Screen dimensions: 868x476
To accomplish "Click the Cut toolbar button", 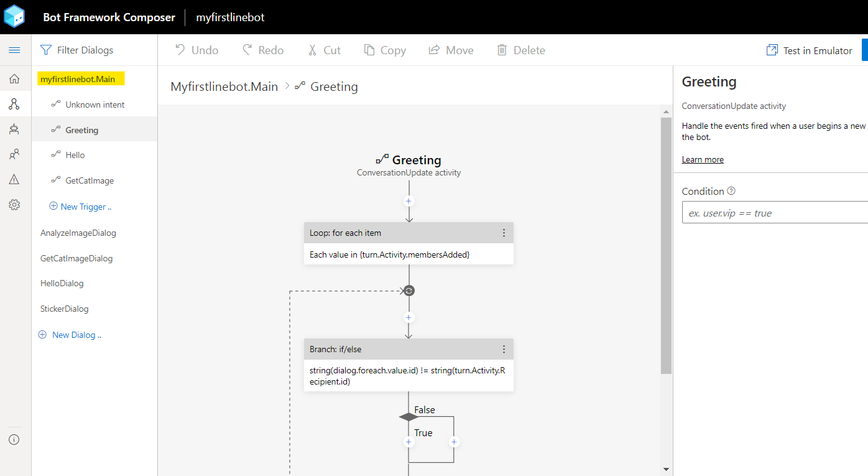I will 324,50.
